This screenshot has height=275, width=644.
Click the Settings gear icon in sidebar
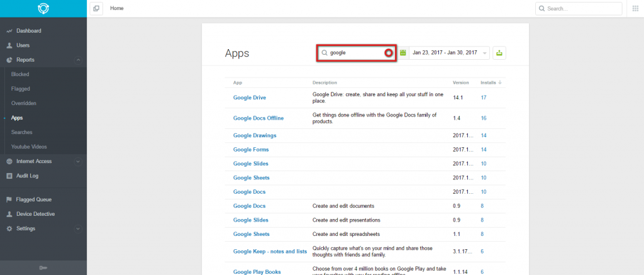tap(9, 228)
